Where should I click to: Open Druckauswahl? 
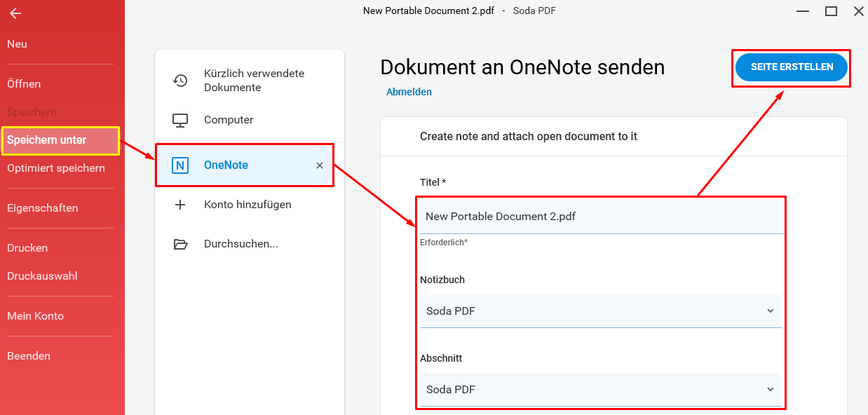point(42,276)
